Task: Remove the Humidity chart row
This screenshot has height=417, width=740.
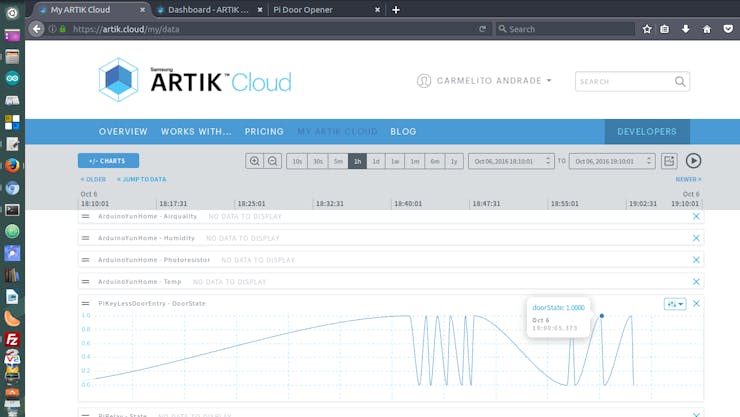Action: pos(696,238)
